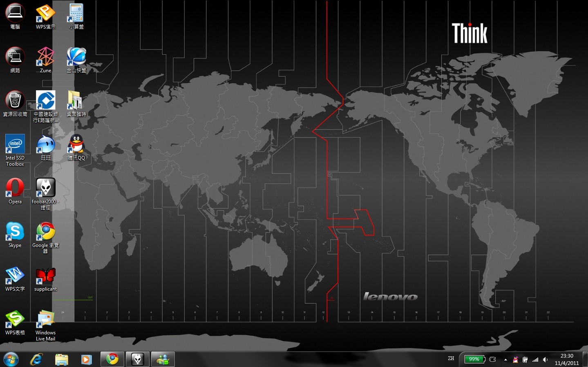
Task: Open the 中國建設銀行E路護航 shortcut
Action: click(45, 107)
